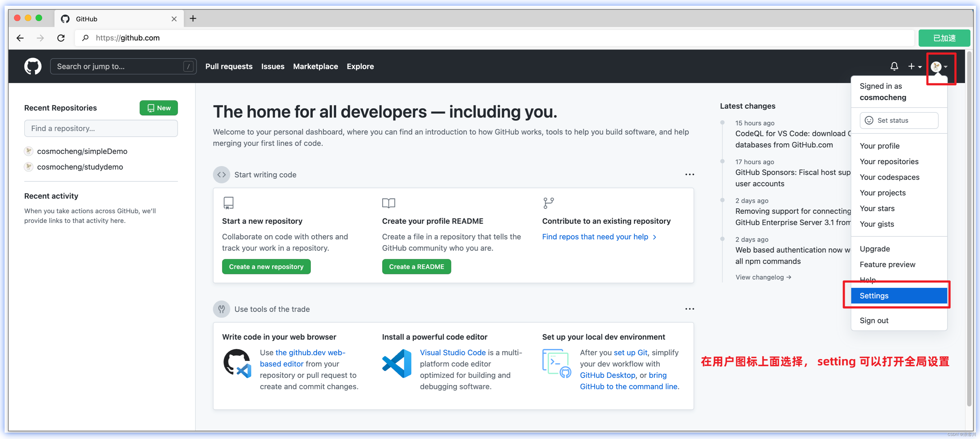Screen dimensions: 980x439
Task: Click the git branch icon above Contribute
Action: tap(548, 203)
